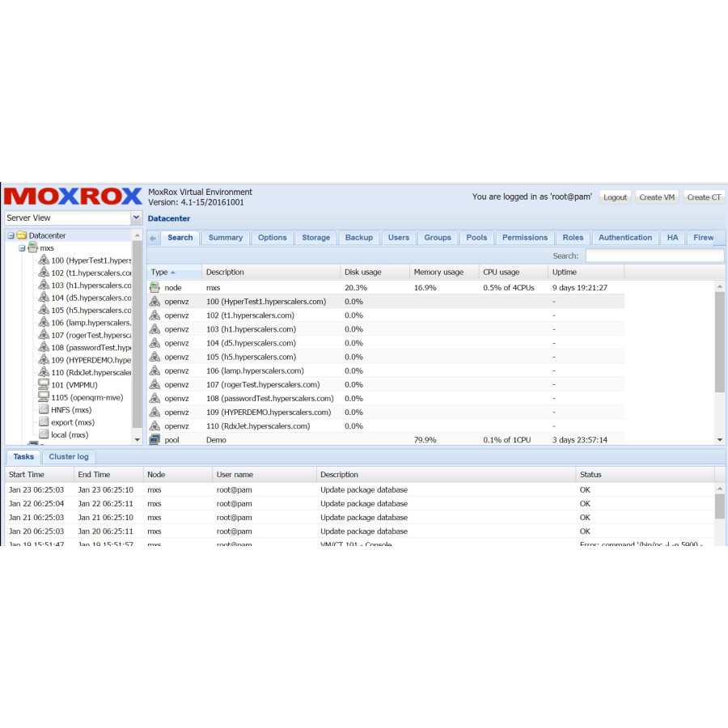The height and width of the screenshot is (728, 728).
Task: Switch to the Storage tab
Action: click(x=315, y=238)
